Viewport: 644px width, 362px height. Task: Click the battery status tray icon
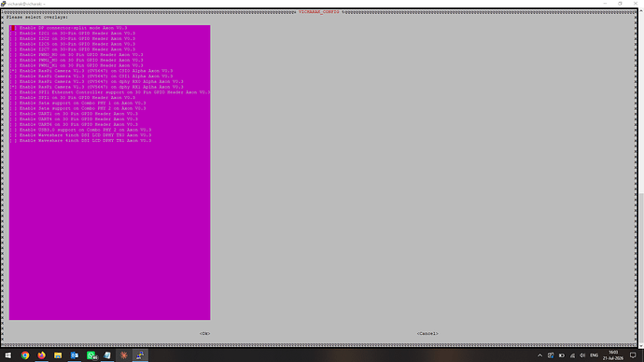tap(562, 355)
